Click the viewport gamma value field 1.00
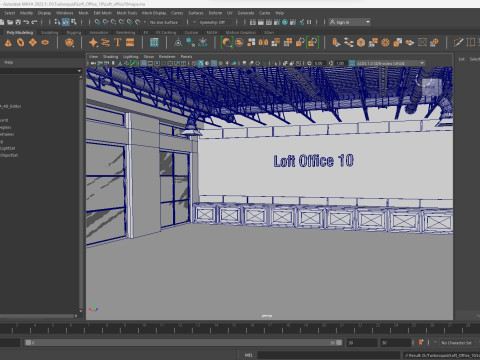Image resolution: width=480 pixels, height=360 pixels. [340, 63]
